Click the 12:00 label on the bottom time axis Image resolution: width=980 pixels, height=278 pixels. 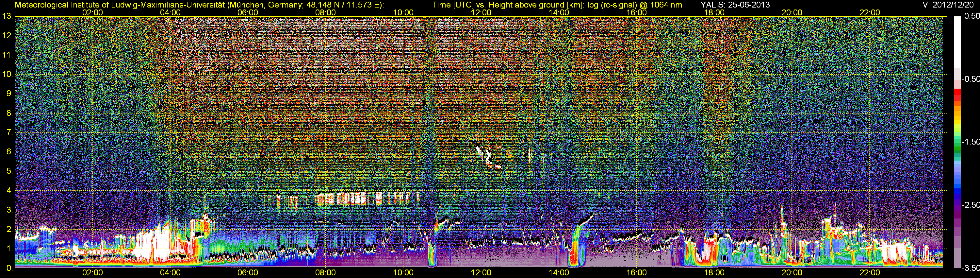pos(481,273)
